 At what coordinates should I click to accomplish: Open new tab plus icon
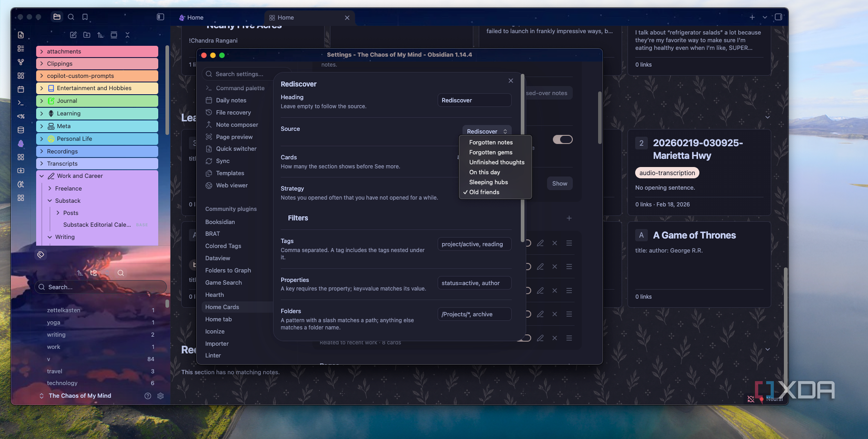[x=752, y=17]
